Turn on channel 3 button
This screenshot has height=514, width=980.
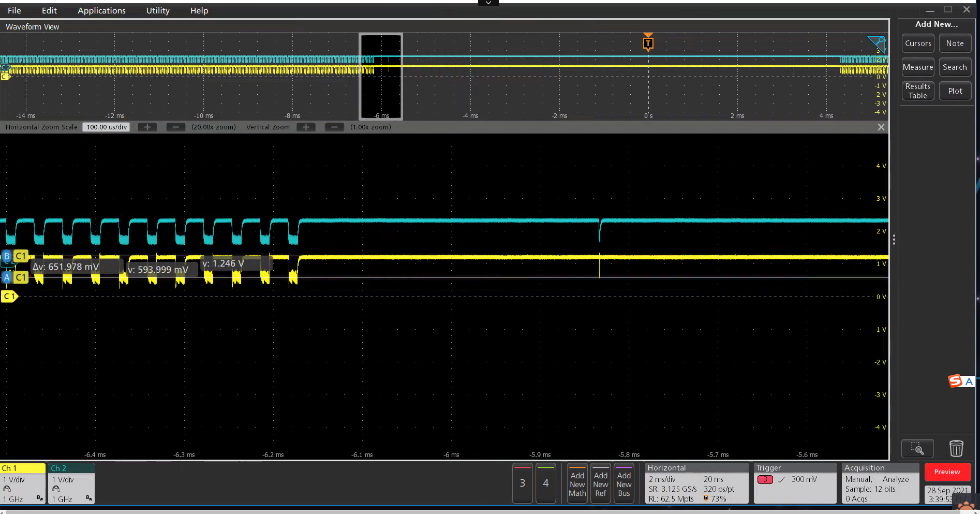point(522,483)
